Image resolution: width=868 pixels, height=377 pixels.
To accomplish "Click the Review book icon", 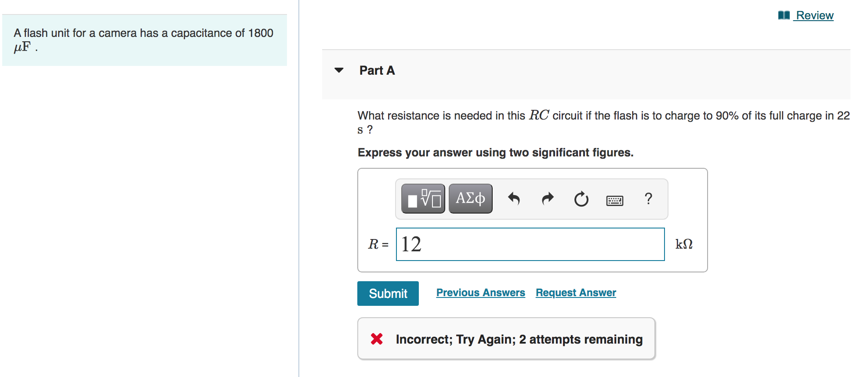I will point(784,15).
